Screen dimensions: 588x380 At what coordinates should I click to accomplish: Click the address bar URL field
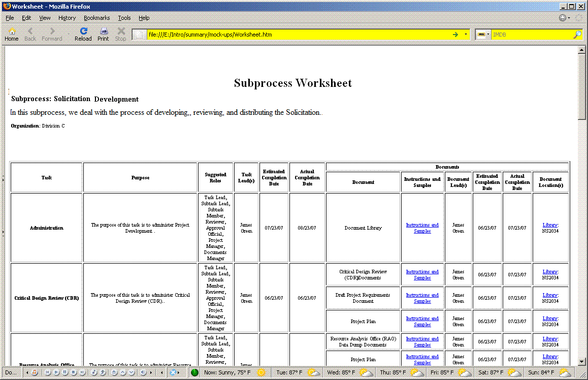point(298,35)
